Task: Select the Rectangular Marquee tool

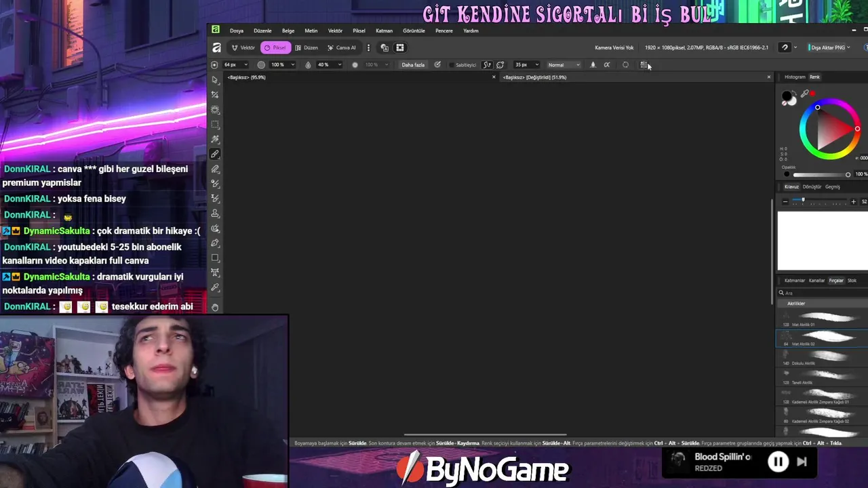Action: pos(215,125)
